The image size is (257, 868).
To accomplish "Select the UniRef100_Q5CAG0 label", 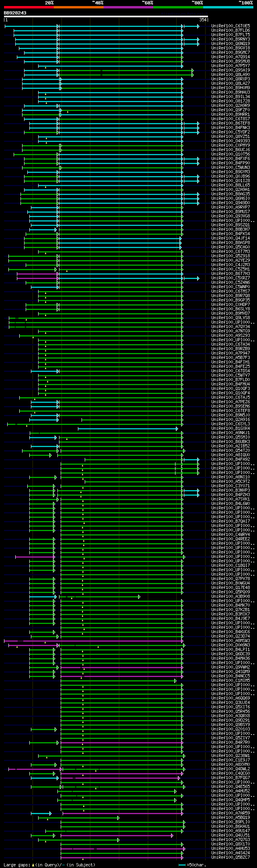I will pyautogui.click(x=230, y=247).
